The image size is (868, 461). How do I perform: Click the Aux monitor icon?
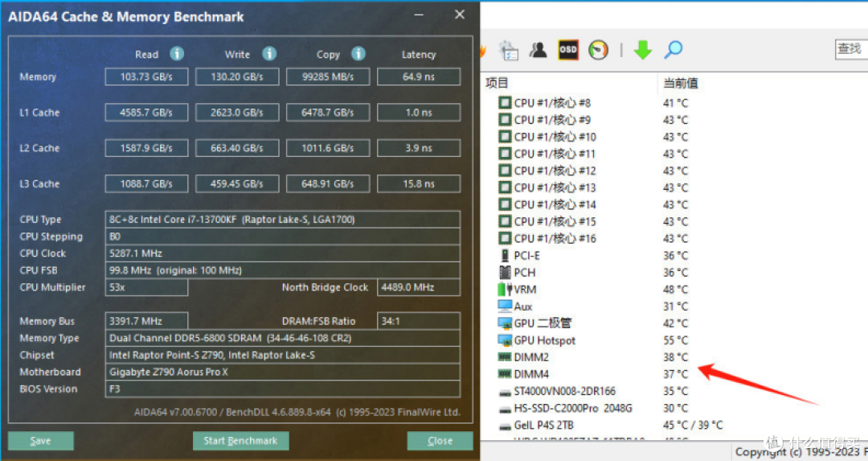[x=504, y=306]
